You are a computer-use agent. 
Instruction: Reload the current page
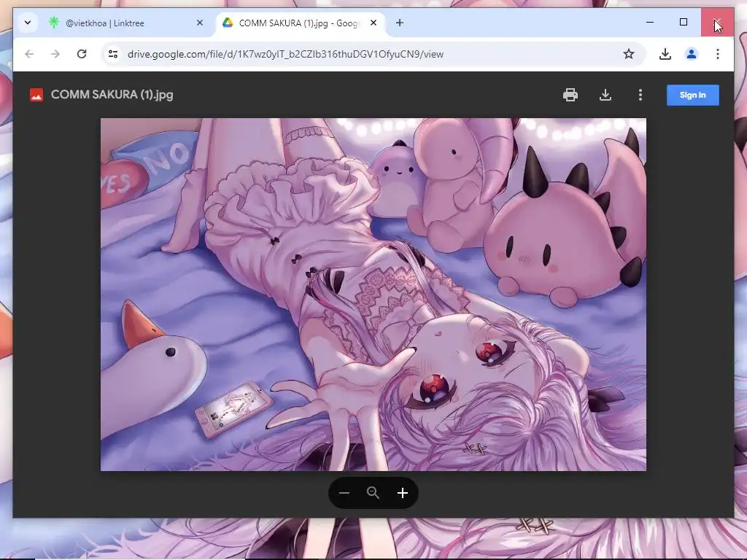tap(82, 54)
